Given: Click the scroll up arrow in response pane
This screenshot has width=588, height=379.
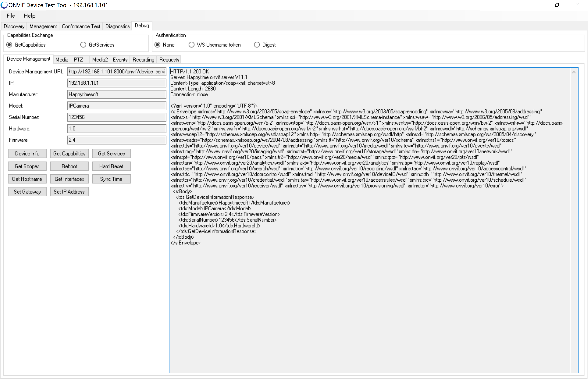Looking at the screenshot, I should tap(574, 72).
